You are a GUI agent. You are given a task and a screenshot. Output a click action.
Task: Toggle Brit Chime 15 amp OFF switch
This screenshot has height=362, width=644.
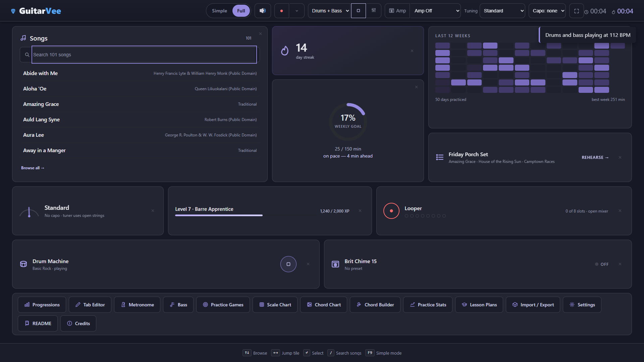[601, 264]
